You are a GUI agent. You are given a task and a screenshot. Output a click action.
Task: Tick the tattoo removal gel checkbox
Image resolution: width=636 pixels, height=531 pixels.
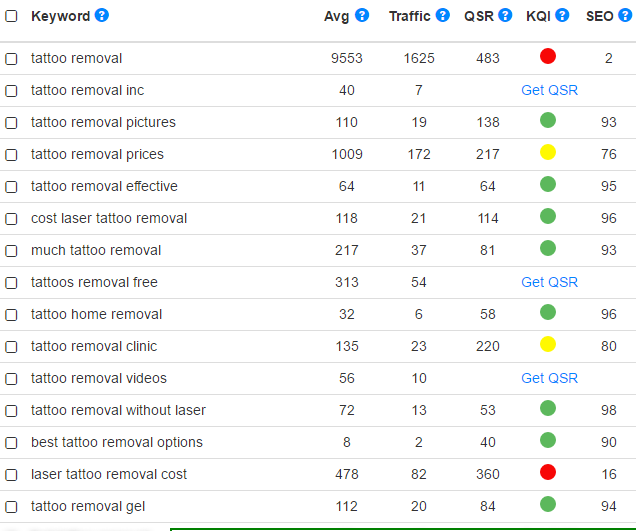point(11,507)
